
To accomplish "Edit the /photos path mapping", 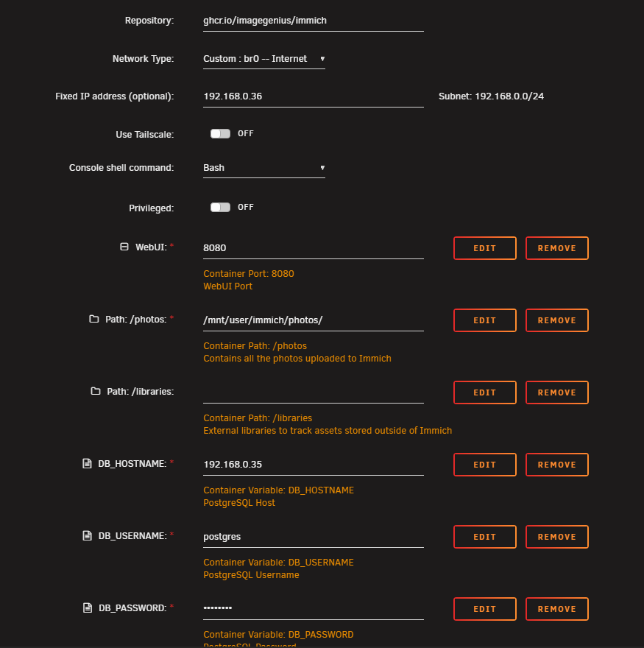I will (484, 320).
